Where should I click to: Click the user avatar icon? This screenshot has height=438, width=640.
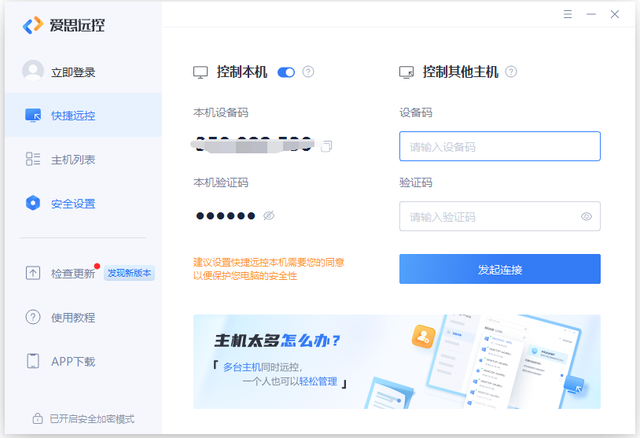pyautogui.click(x=33, y=72)
